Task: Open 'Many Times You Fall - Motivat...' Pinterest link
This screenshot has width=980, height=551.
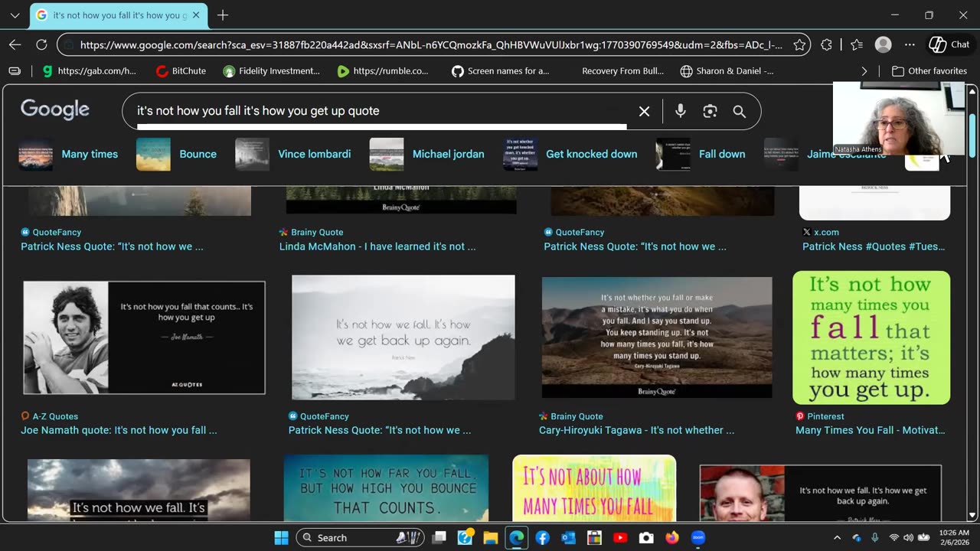Action: [871, 430]
